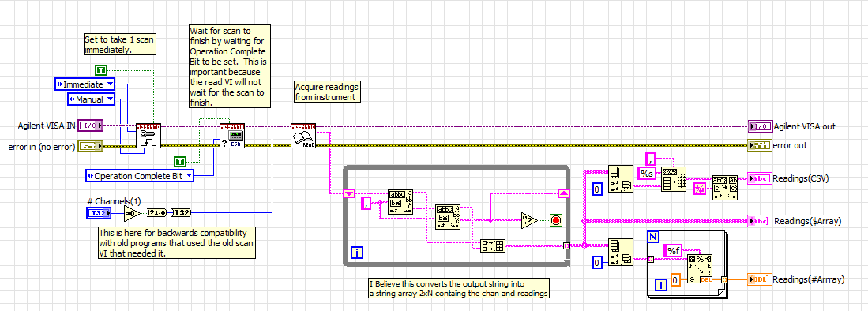Select the AG34970 configure trigger VI node
The height and width of the screenshot is (311, 868).
coord(148,136)
